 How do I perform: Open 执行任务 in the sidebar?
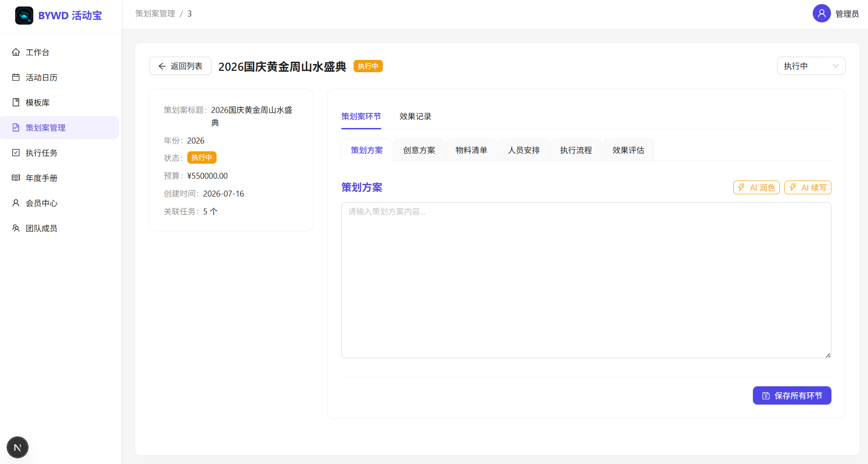click(60, 153)
